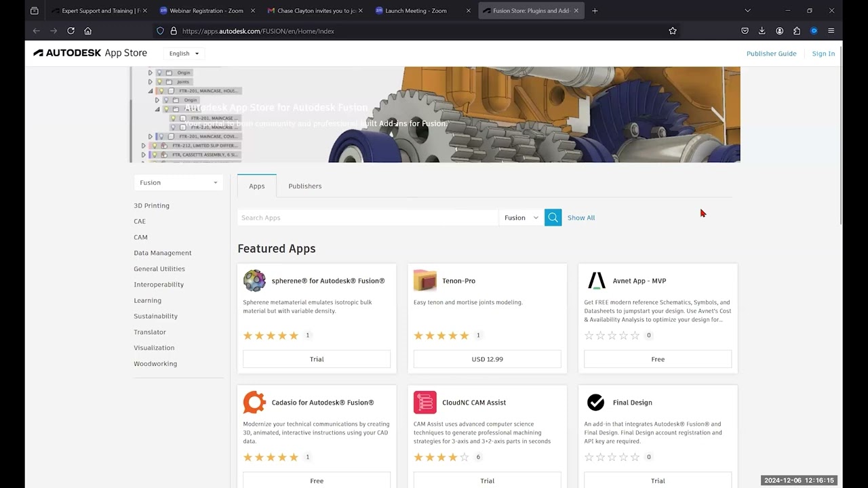868x488 pixels.
Task: Click the Show All link
Action: (581, 218)
